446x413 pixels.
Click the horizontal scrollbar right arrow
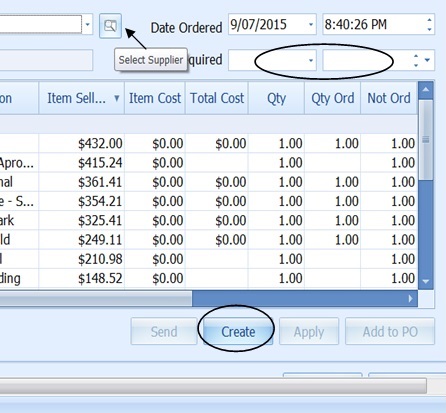(x=411, y=299)
